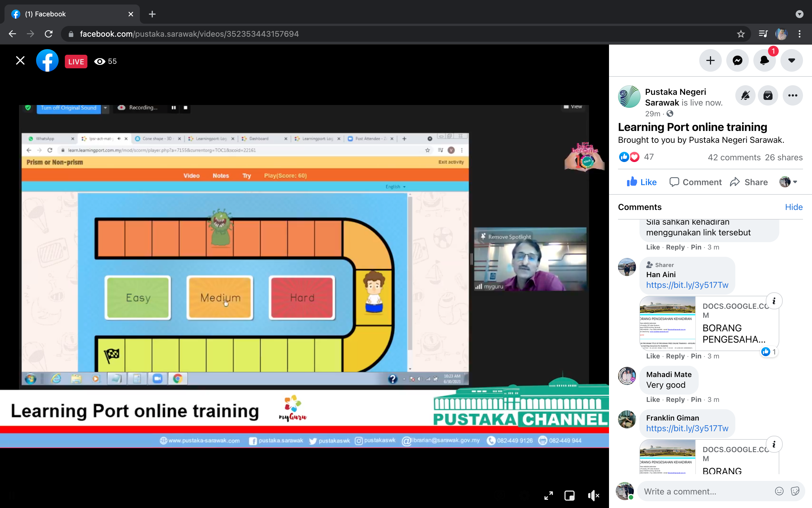Viewport: 812px width, 508px height.
Task: Open the Create plus menu
Action: pos(710,60)
